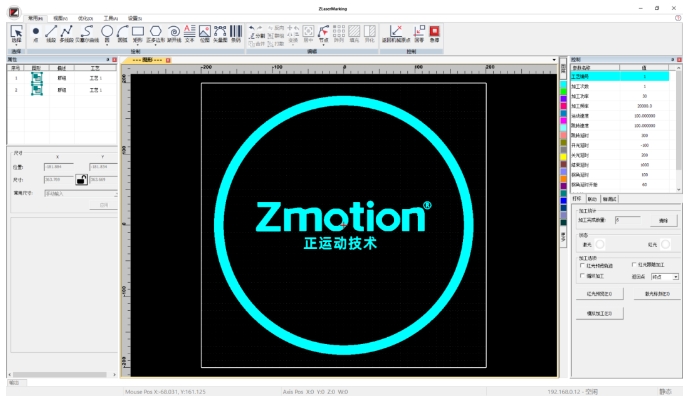Enable red light preview track checkbox
The height and width of the screenshot is (401, 692).
click(x=583, y=265)
